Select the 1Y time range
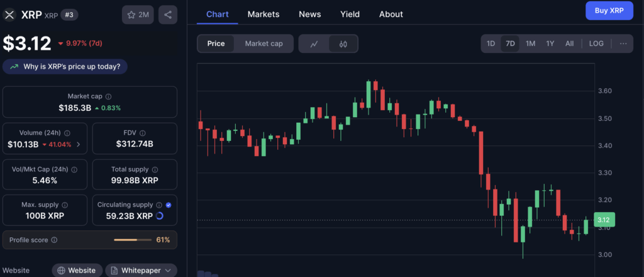The image size is (644, 277). coord(550,43)
